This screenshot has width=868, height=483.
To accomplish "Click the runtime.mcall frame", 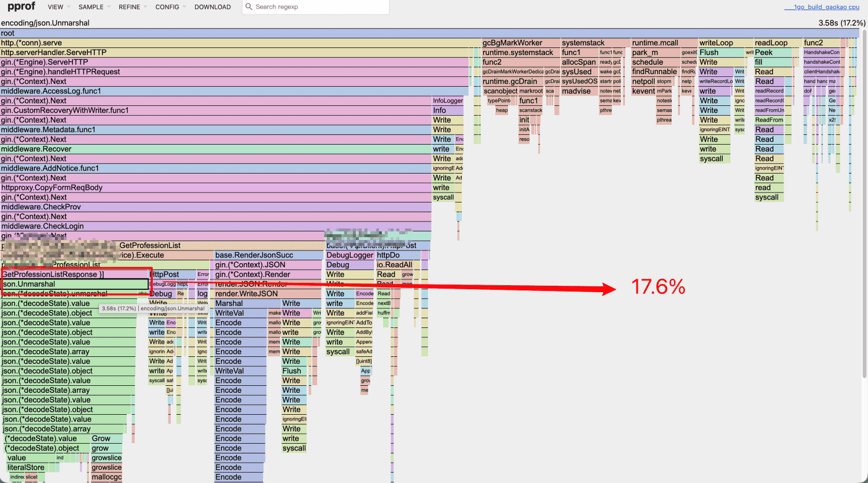I will point(664,43).
